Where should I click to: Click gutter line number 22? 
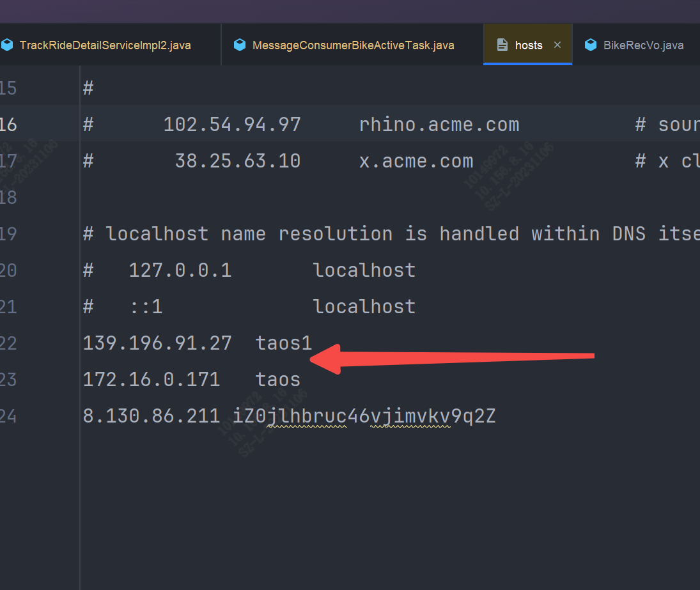(8, 343)
